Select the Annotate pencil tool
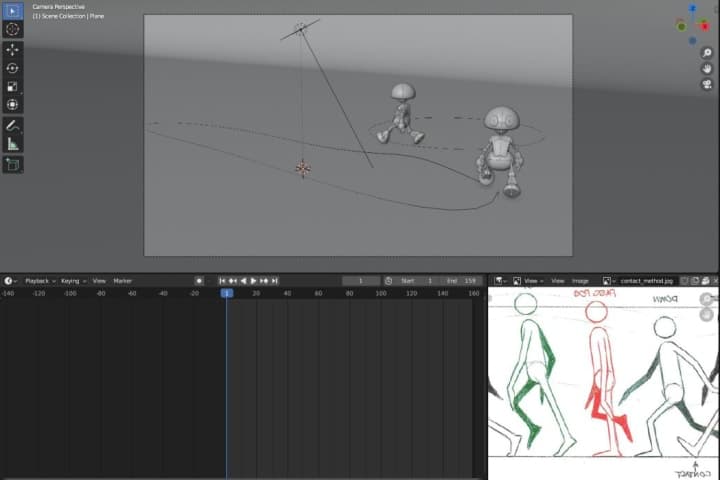This screenshot has width=720, height=480. click(x=13, y=126)
